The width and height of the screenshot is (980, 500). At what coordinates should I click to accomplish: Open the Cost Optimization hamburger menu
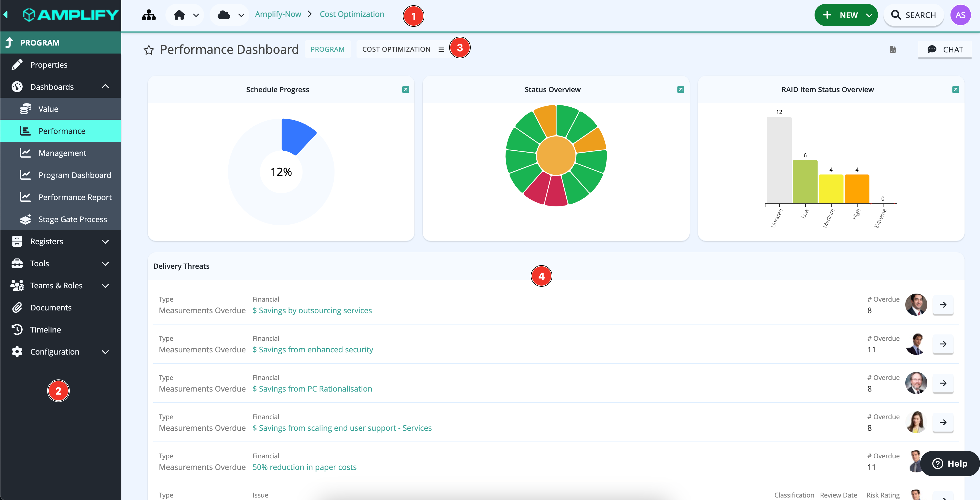click(441, 49)
